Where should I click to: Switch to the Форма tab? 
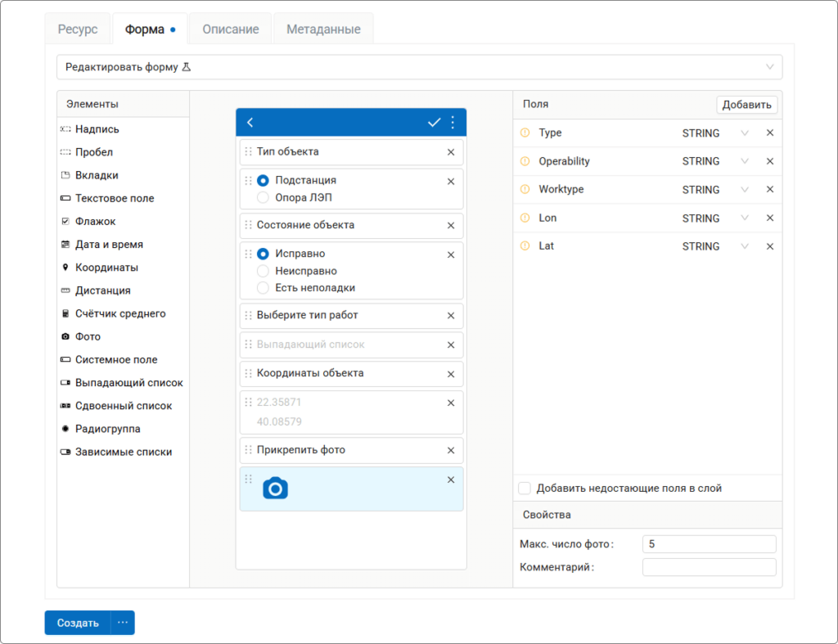coord(150,29)
